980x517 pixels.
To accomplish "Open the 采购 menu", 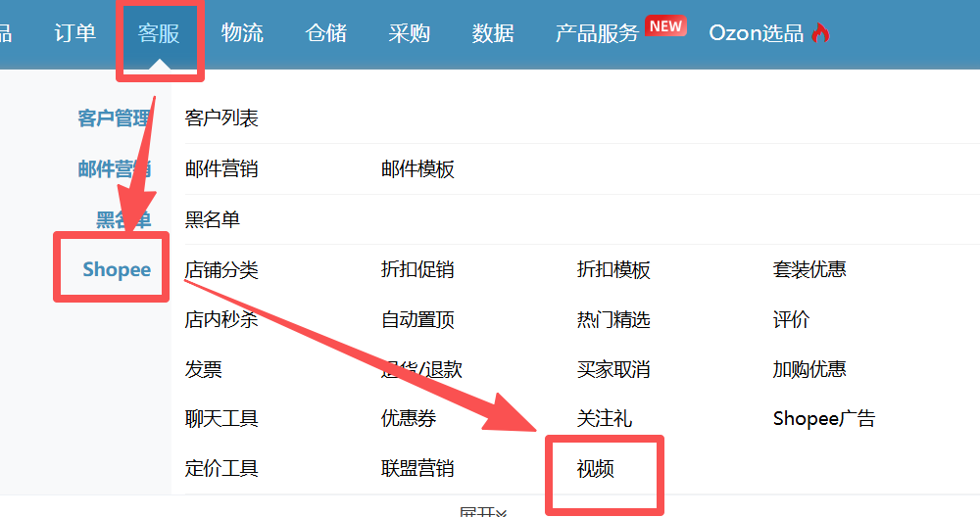I will (x=410, y=33).
